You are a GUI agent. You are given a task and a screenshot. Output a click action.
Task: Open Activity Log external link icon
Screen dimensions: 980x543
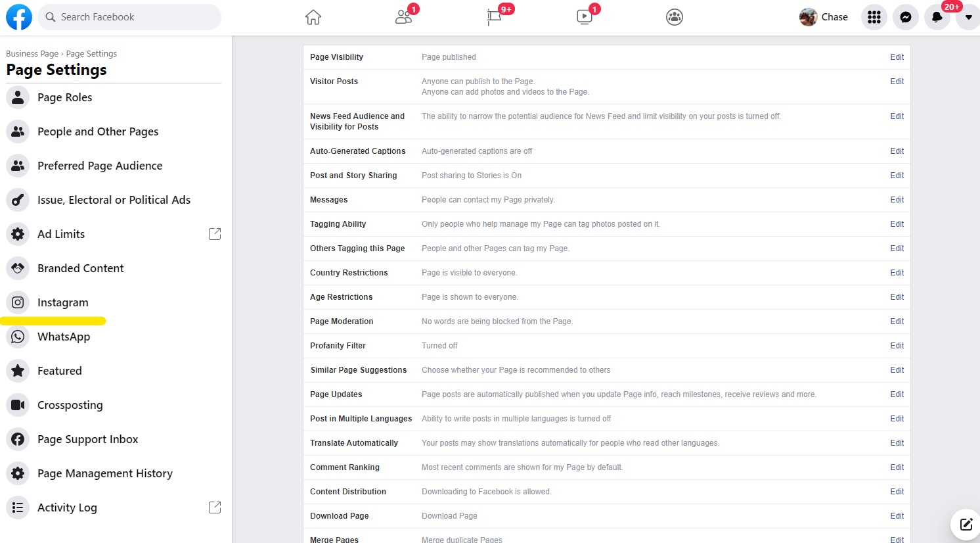[x=215, y=508]
